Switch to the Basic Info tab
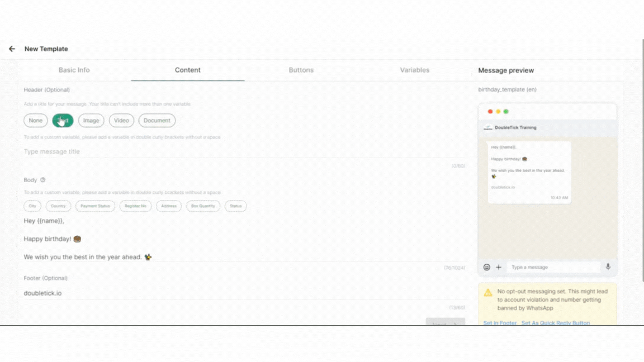Screen dimensions: 644x362 pyautogui.click(x=74, y=70)
